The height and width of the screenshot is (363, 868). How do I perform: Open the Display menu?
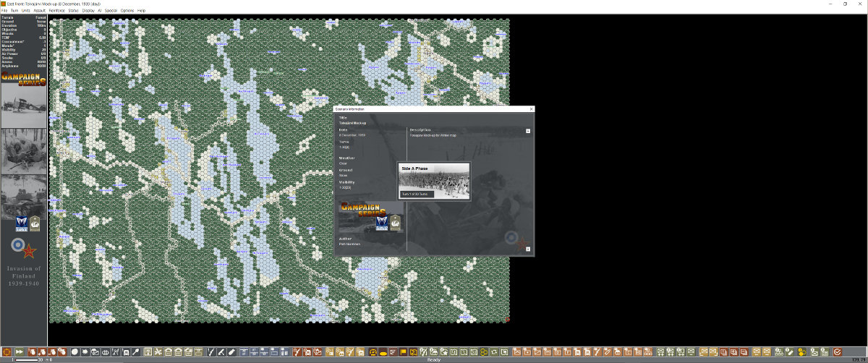pyautogui.click(x=88, y=11)
